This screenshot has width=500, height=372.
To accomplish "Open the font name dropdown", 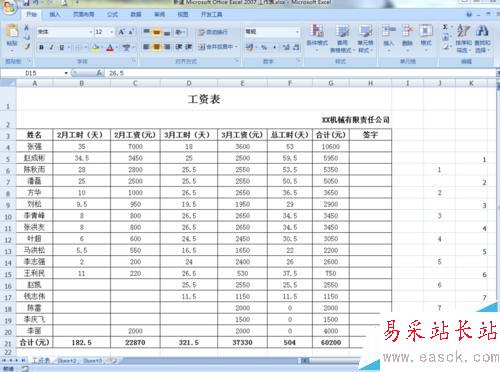I will point(91,32).
